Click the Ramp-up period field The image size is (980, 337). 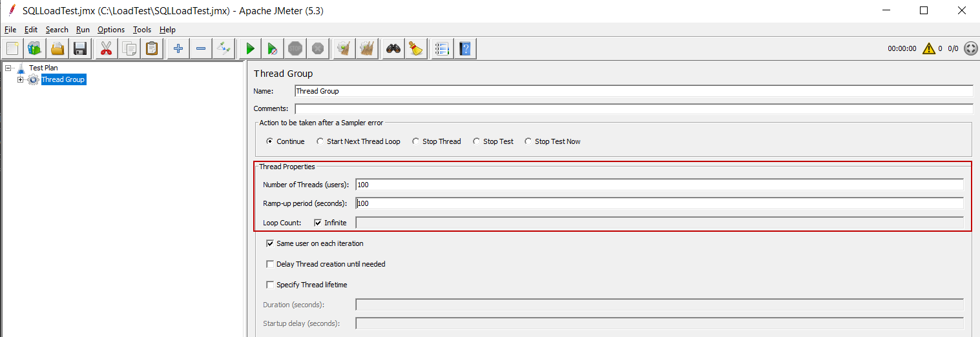(x=660, y=203)
